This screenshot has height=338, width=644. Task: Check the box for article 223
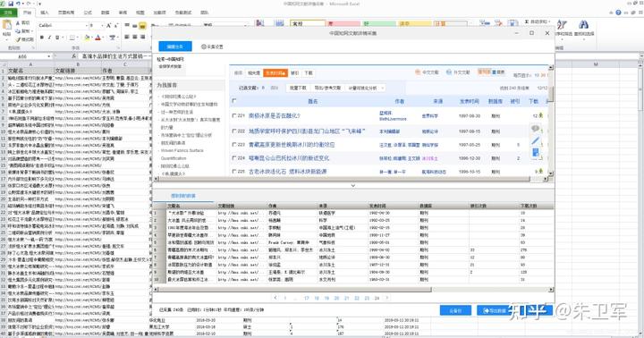coord(234,145)
